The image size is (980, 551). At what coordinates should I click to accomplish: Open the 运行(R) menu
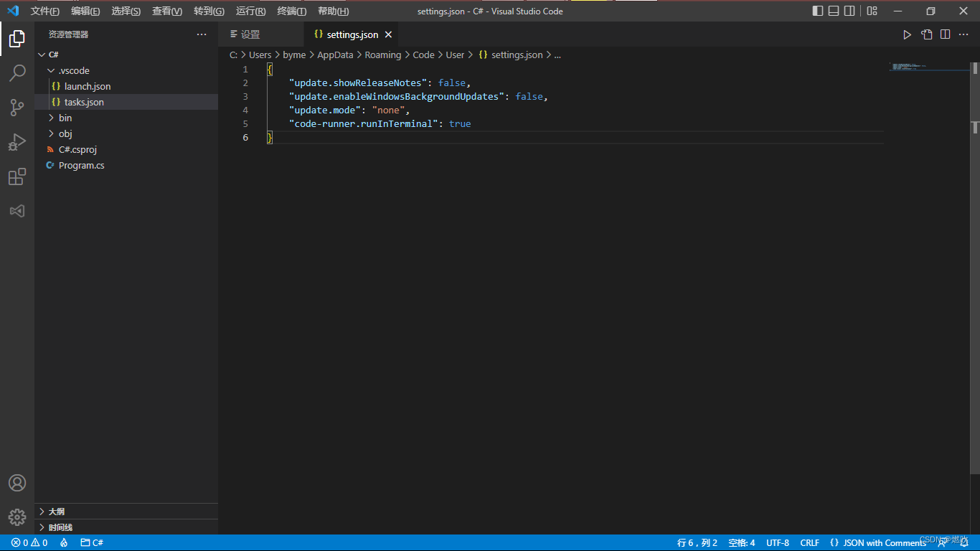(250, 11)
